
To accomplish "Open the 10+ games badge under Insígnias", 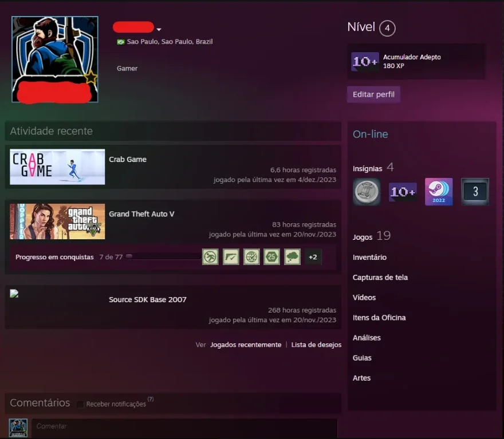I will click(x=403, y=192).
